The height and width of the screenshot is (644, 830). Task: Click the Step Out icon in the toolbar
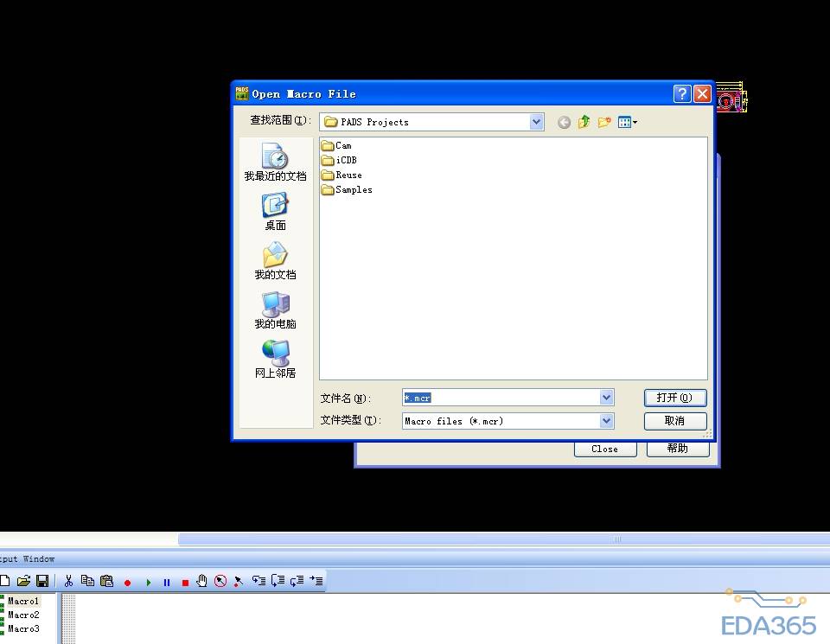(297, 581)
